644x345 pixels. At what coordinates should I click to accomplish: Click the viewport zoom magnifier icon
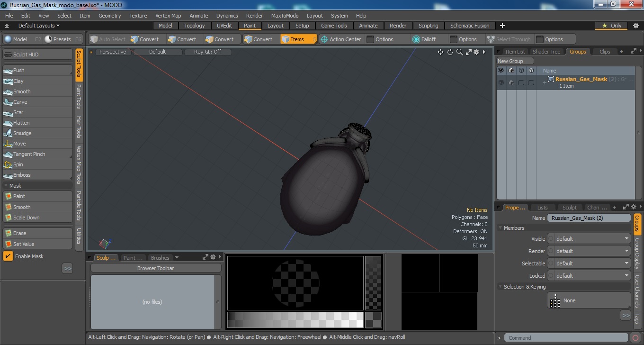[459, 52]
